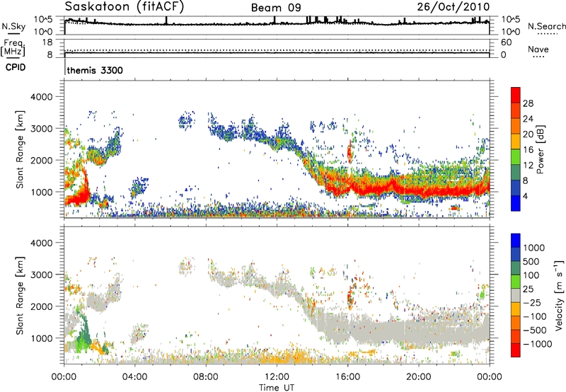Click the '28' label on power colorbar
Image resolution: width=566 pixels, height=392 pixels.
528,103
